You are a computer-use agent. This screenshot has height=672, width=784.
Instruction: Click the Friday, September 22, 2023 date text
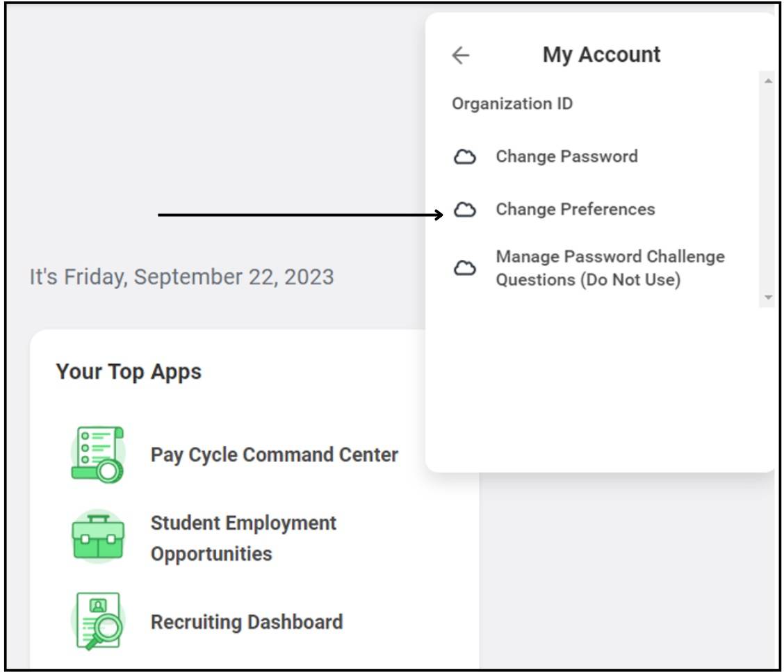(181, 277)
